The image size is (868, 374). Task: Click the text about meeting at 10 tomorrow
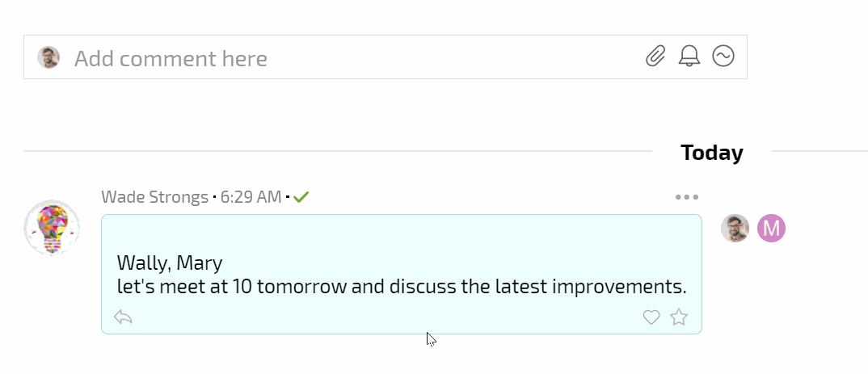[402, 287]
